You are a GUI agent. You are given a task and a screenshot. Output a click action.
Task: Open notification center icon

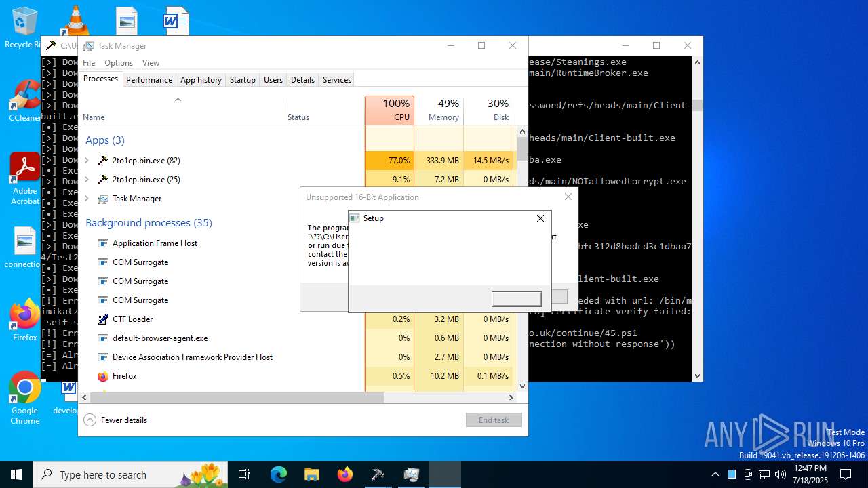(x=846, y=474)
